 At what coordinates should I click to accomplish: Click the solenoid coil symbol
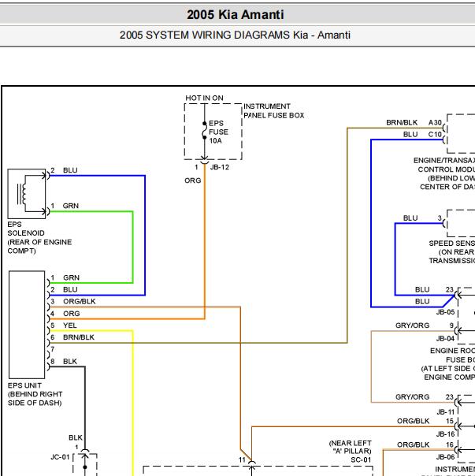pos(23,194)
